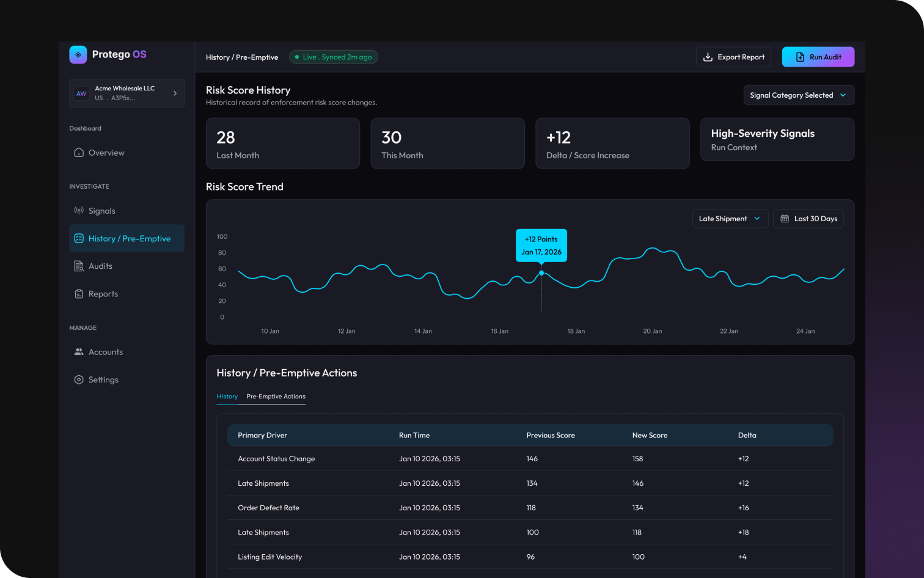The width and height of the screenshot is (924, 578).
Task: Open Settings under Manage
Action: coord(127,379)
